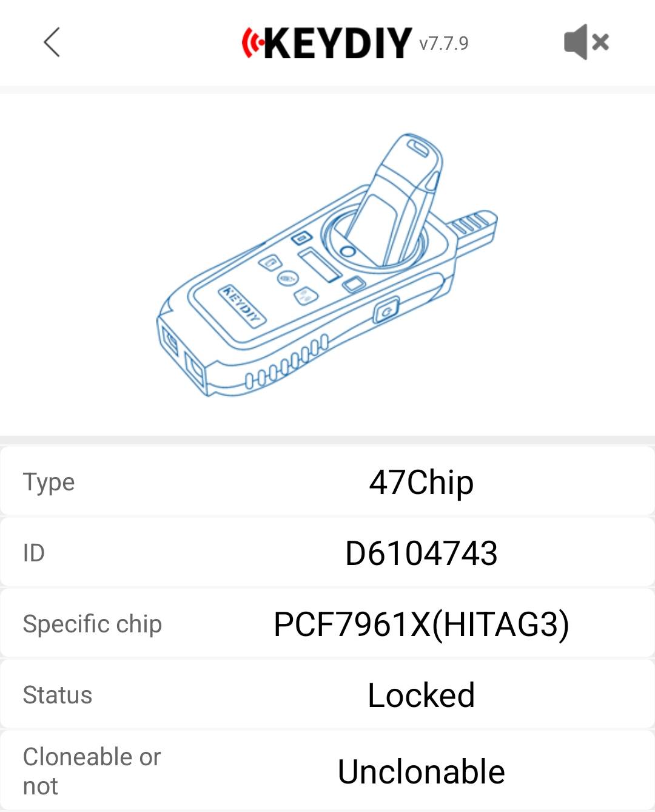Select the ID row label

(34, 553)
